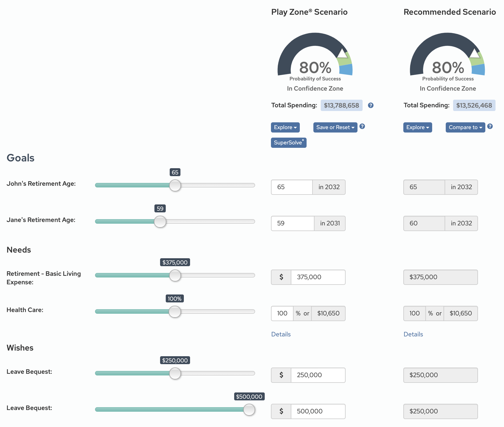The image size is (504, 427).
Task: Click John's Retirement Age slider handle
Action: coord(175,185)
